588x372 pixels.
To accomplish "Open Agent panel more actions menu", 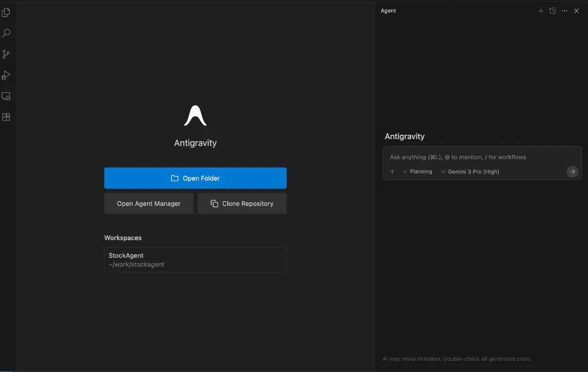I will tap(565, 11).
